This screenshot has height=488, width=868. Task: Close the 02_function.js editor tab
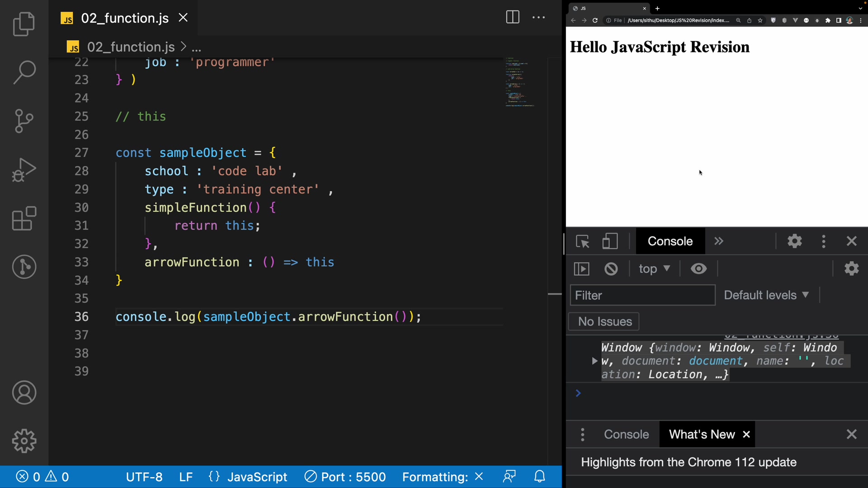coord(183,18)
